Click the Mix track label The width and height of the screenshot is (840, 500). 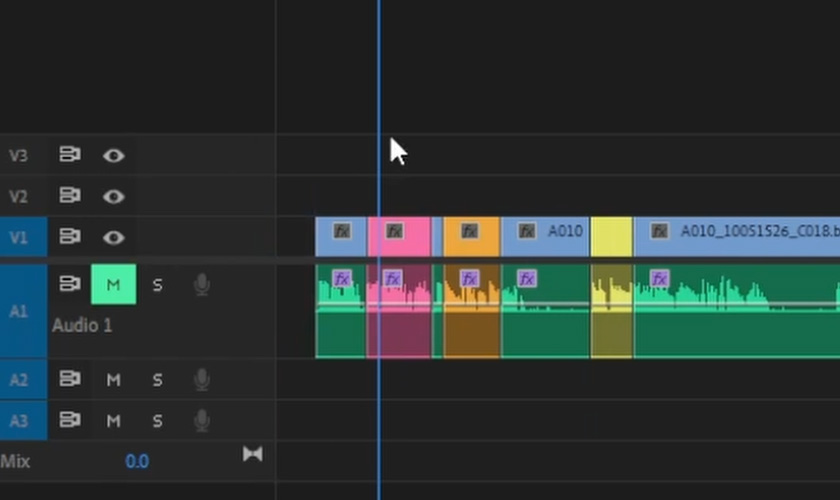point(15,461)
